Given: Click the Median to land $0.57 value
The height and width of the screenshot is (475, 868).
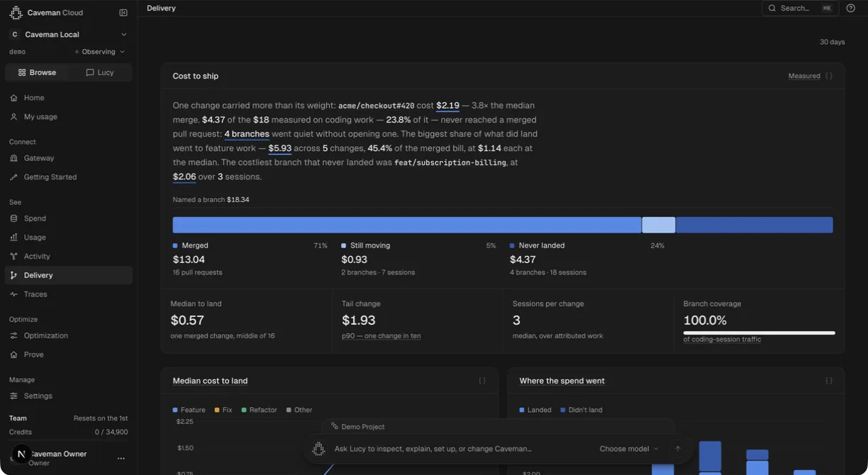Looking at the screenshot, I should click(187, 320).
